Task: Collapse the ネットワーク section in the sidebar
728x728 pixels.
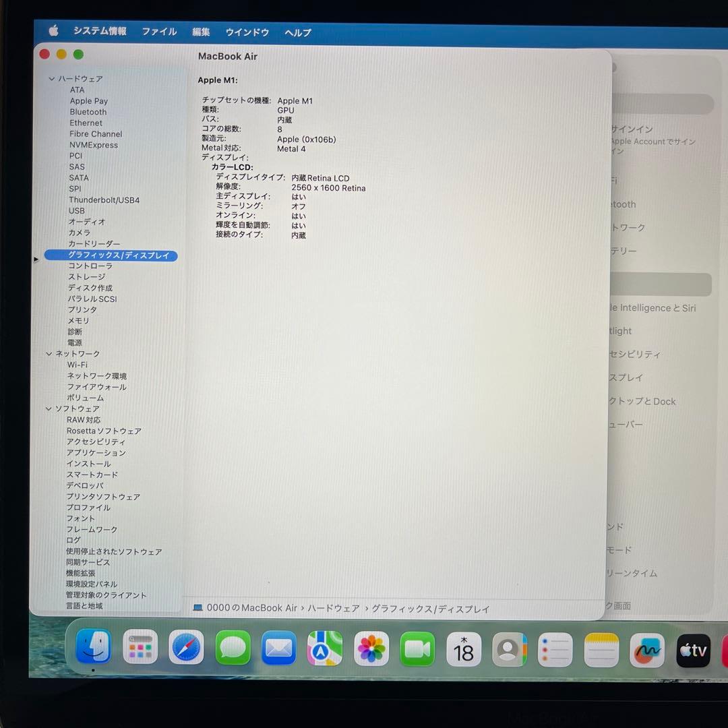Action: tap(48, 353)
